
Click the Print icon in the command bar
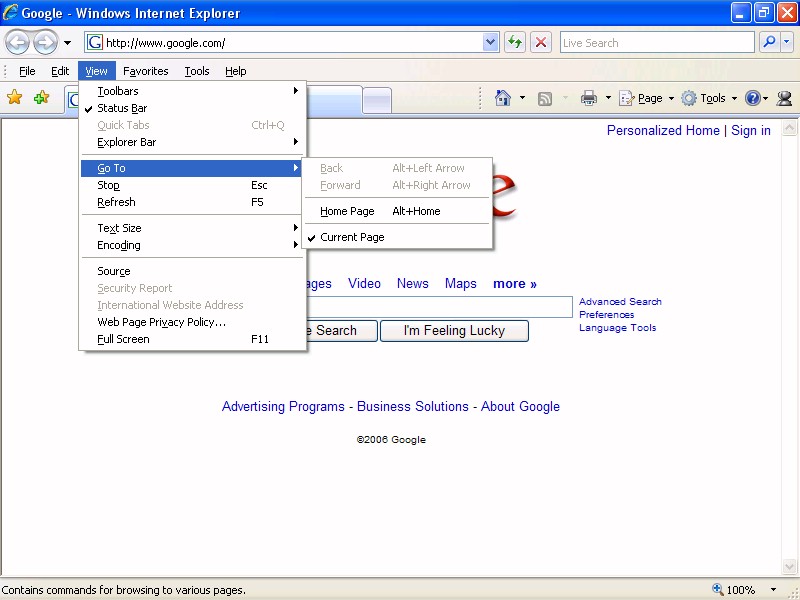coord(589,98)
